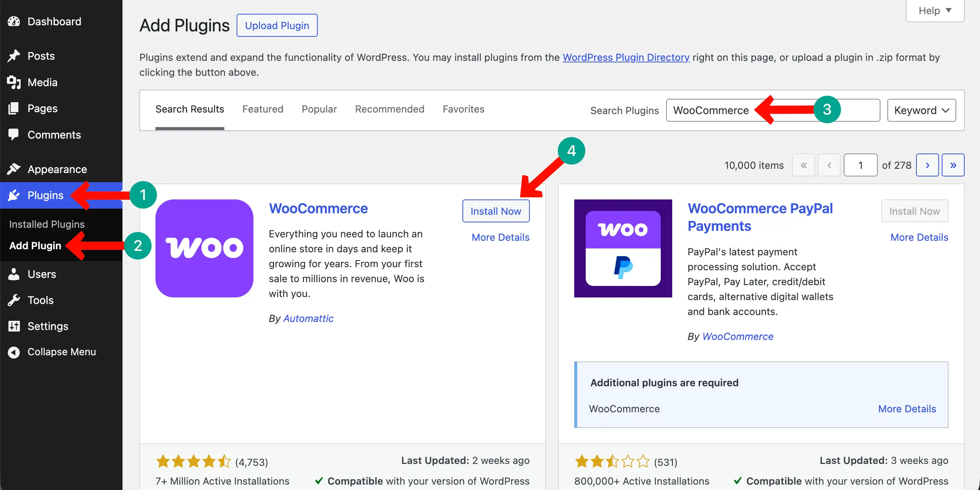Open the Comments menu item
The image size is (980, 490).
pos(61,134)
